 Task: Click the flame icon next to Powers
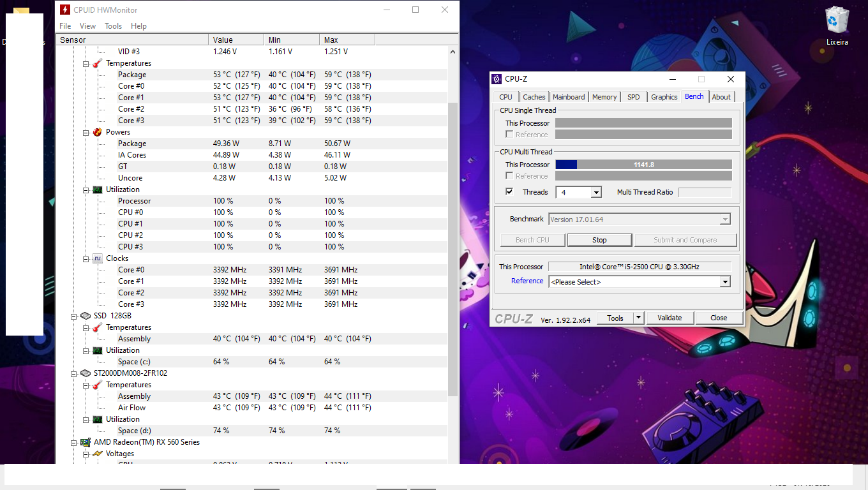pyautogui.click(x=97, y=132)
